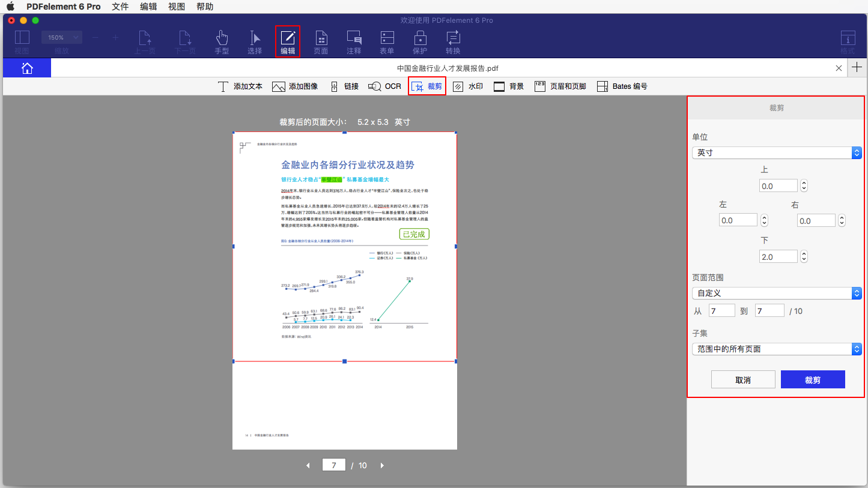Open the 文件 menu in menu bar
The width and height of the screenshot is (868, 488).
click(120, 7)
